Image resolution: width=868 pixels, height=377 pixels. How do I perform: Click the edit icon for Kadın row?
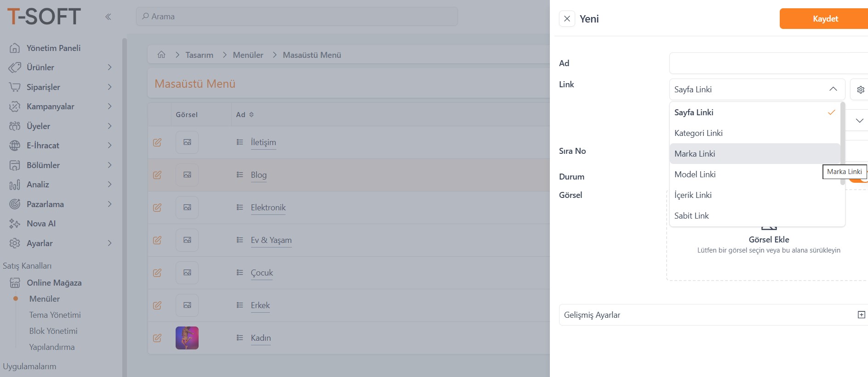tap(157, 338)
